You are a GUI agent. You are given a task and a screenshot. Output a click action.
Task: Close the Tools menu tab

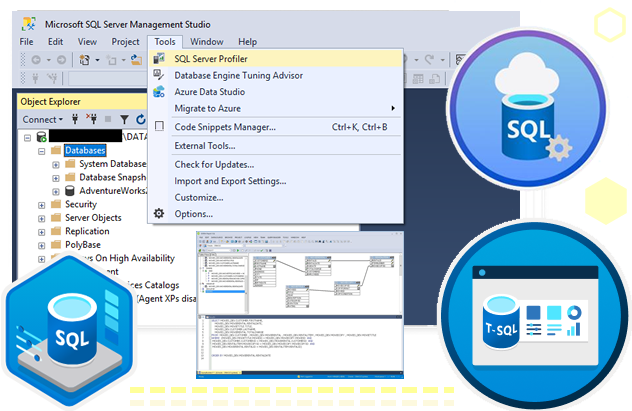[x=165, y=42]
